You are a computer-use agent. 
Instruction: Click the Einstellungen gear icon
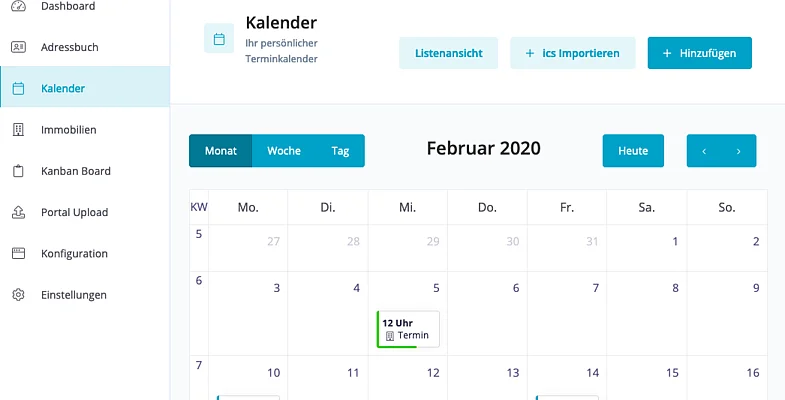[18, 295]
